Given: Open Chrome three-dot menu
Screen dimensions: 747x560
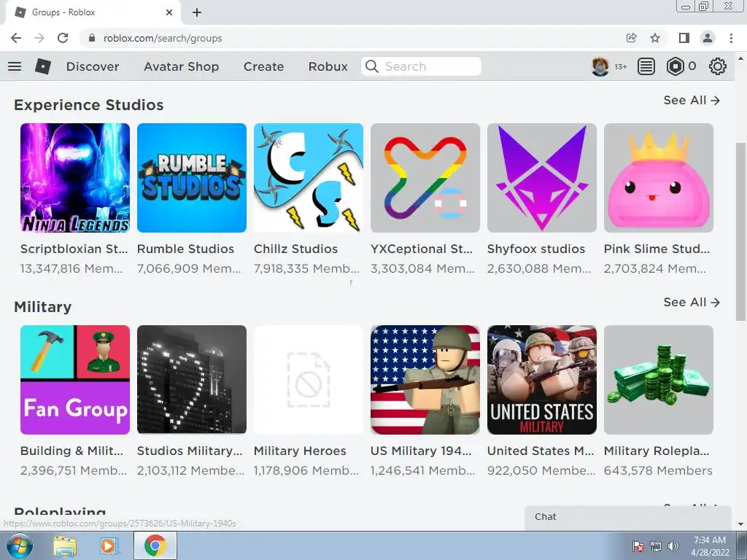Looking at the screenshot, I should point(731,38).
